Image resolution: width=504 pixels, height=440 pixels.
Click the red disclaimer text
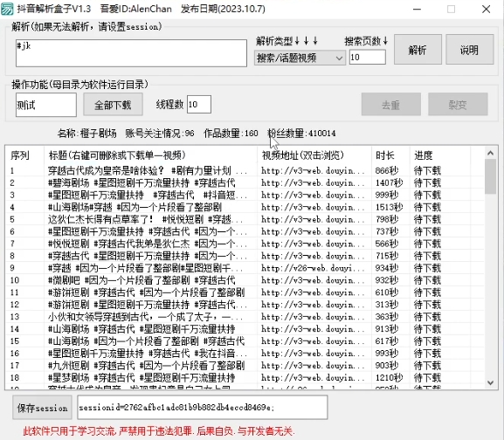(x=159, y=430)
